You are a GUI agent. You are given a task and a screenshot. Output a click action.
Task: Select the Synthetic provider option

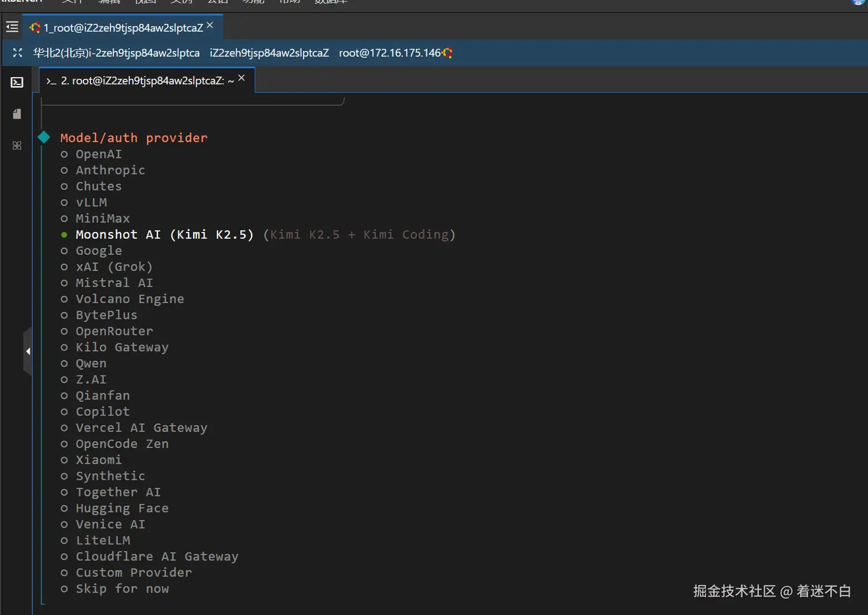(103, 476)
